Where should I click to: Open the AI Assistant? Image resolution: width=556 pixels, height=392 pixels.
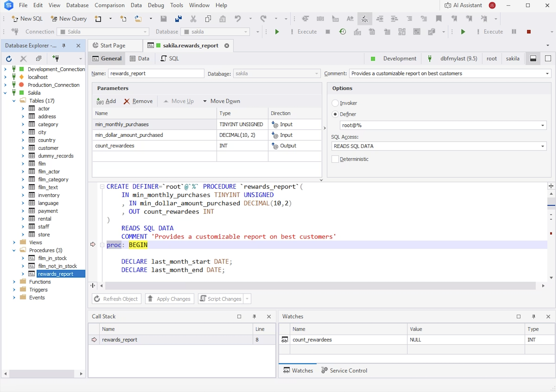pyautogui.click(x=463, y=5)
